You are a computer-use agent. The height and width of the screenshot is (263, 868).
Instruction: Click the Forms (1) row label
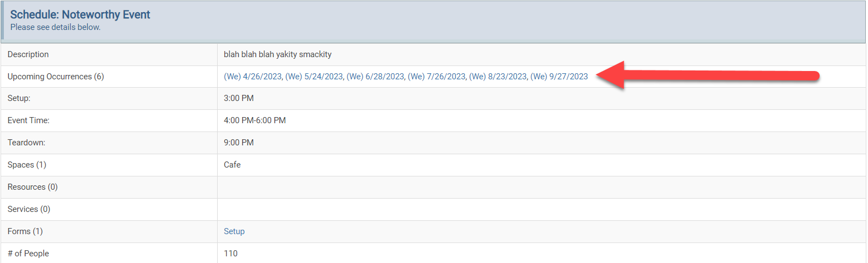click(x=25, y=231)
